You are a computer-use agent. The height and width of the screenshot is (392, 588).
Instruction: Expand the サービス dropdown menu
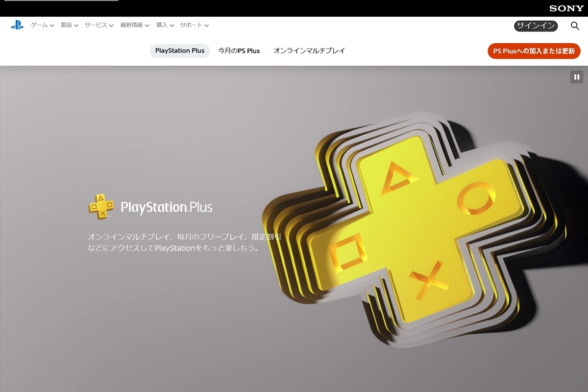[99, 25]
